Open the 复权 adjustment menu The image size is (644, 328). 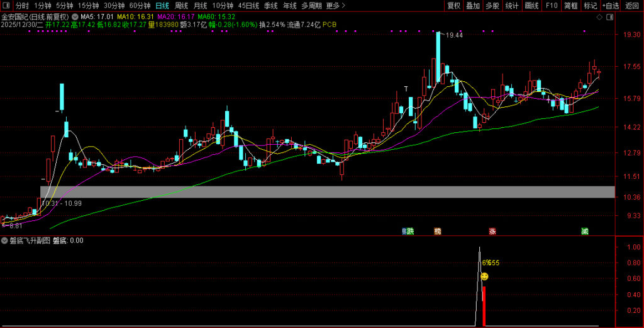click(x=453, y=6)
